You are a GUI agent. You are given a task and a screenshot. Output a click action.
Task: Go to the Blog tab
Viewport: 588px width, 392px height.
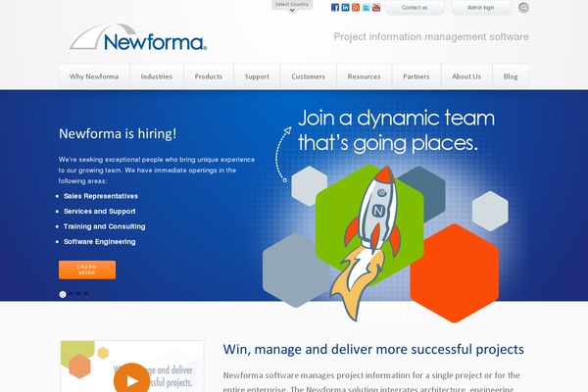tap(511, 76)
